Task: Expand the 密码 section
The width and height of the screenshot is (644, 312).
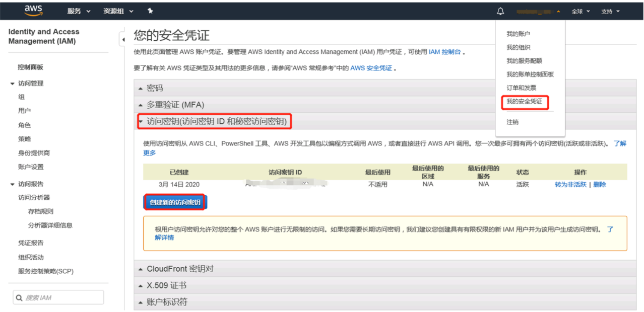Action: coord(385,88)
